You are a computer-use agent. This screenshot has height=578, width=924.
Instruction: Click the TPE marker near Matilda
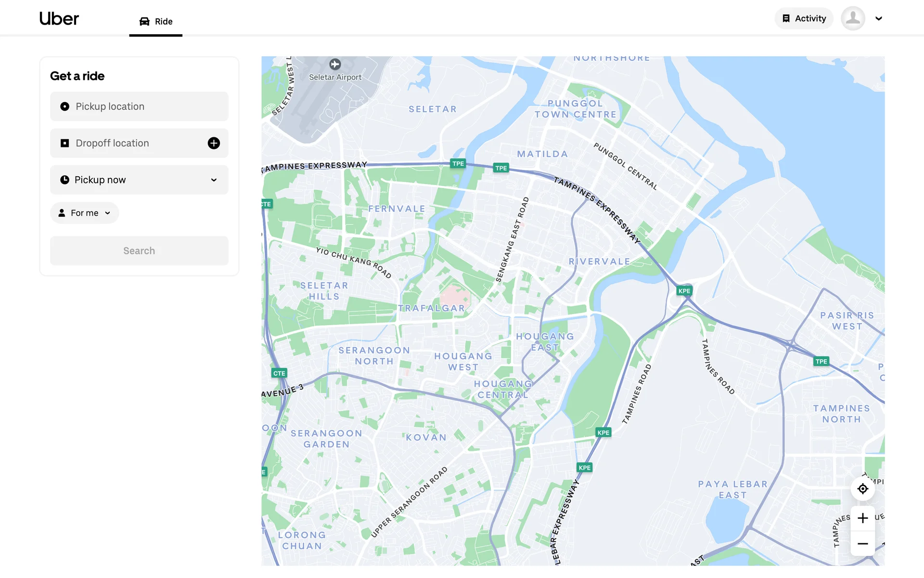click(x=501, y=168)
